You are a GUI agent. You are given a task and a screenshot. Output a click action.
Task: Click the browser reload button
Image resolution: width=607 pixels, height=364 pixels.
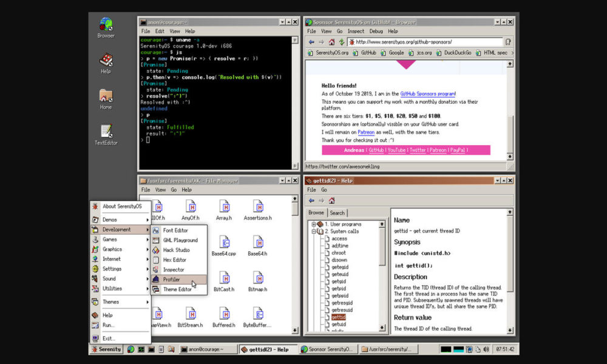click(x=342, y=42)
